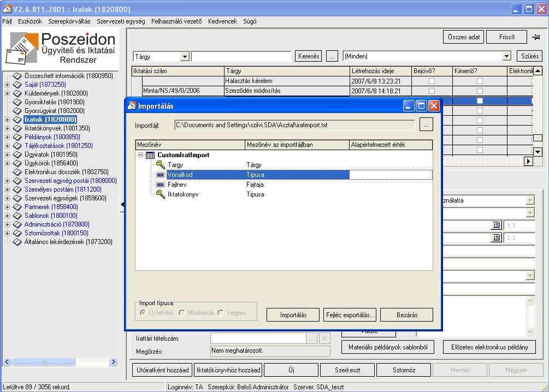549x392 pixels.
Task: Open the Szerepkörváltás menu
Action: [69, 21]
